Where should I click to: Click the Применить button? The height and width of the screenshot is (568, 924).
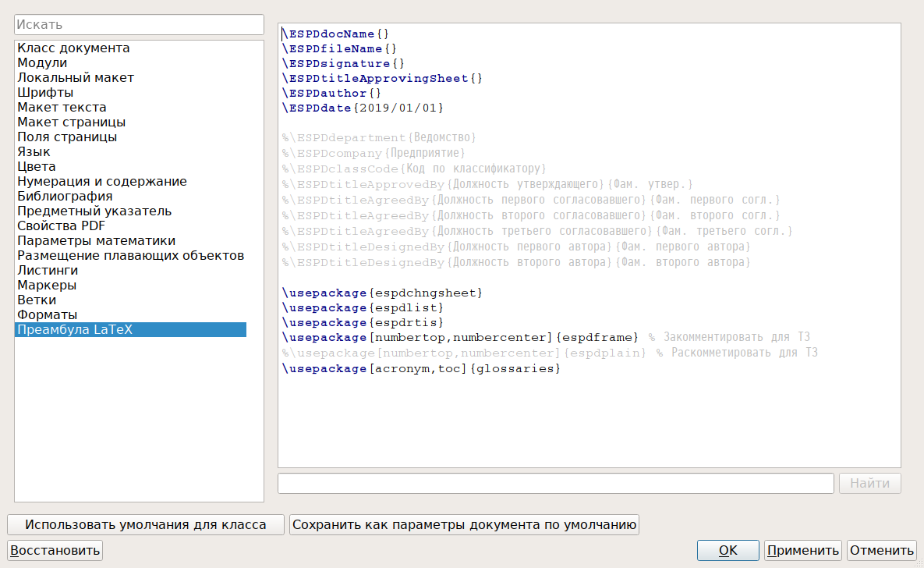click(x=802, y=550)
